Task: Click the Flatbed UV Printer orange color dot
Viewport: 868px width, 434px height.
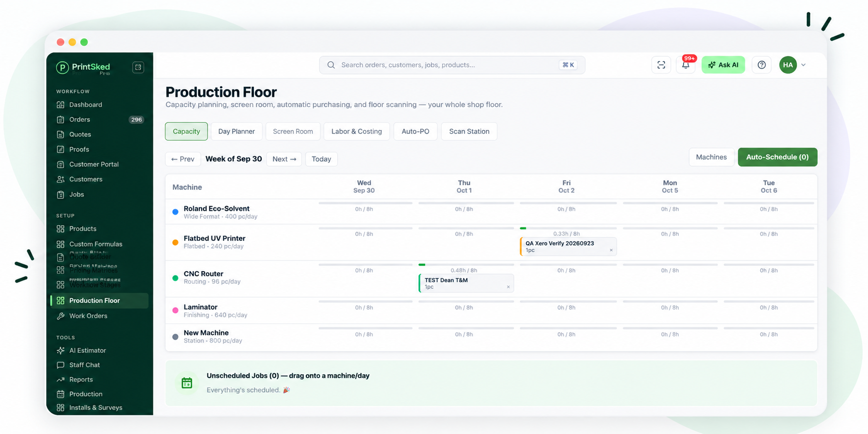Action: pos(175,242)
